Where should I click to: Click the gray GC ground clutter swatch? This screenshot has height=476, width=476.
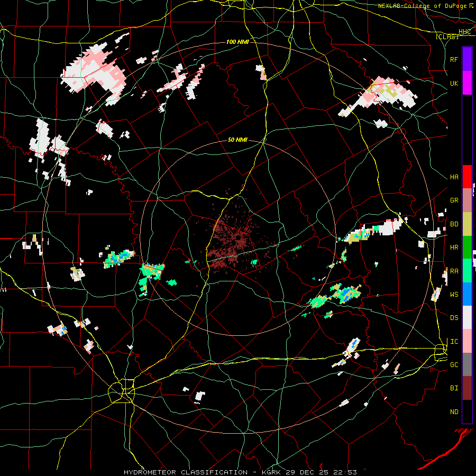click(x=467, y=364)
